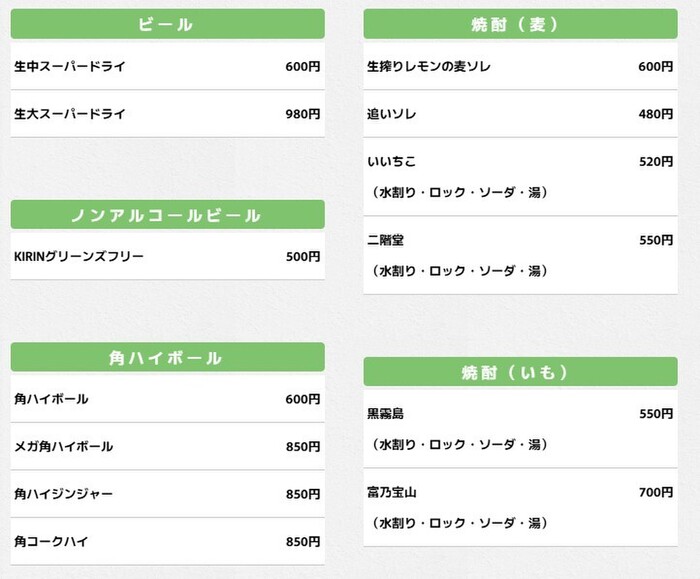Click serving options text under いいちこ
The image size is (700, 579).
click(x=461, y=191)
